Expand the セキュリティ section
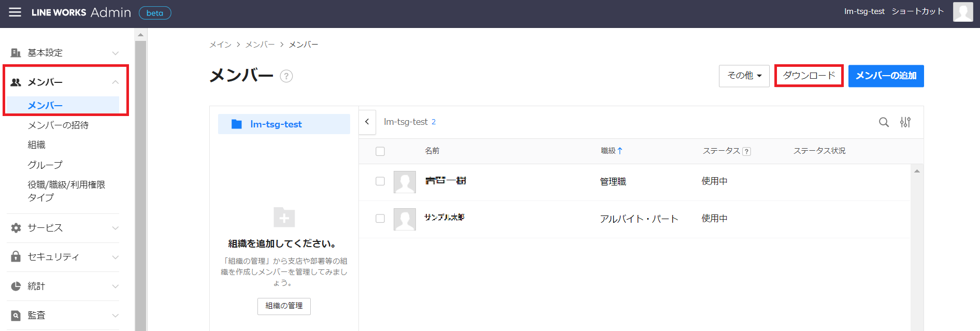This screenshot has width=980, height=331. pyautogui.click(x=116, y=257)
